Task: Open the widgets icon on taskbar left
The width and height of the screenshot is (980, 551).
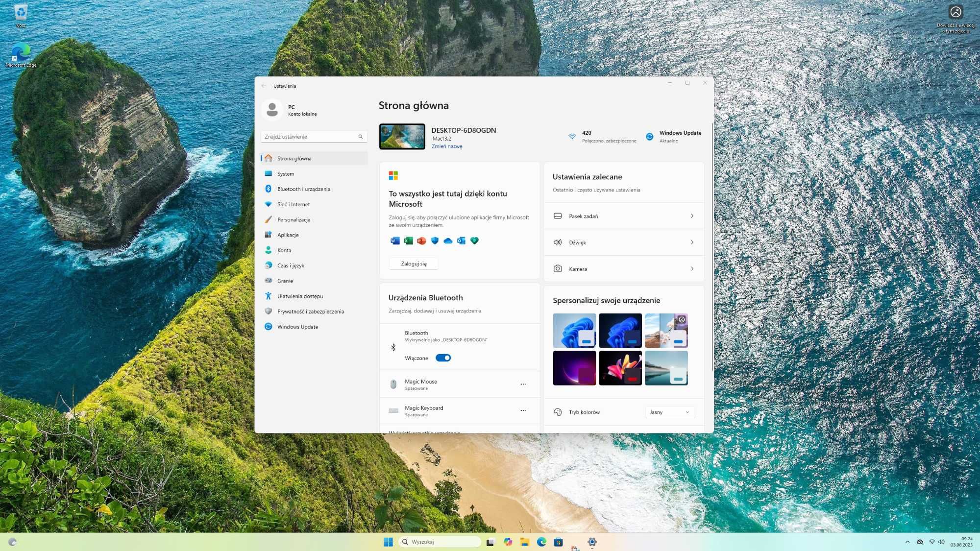Action: click(x=13, y=542)
